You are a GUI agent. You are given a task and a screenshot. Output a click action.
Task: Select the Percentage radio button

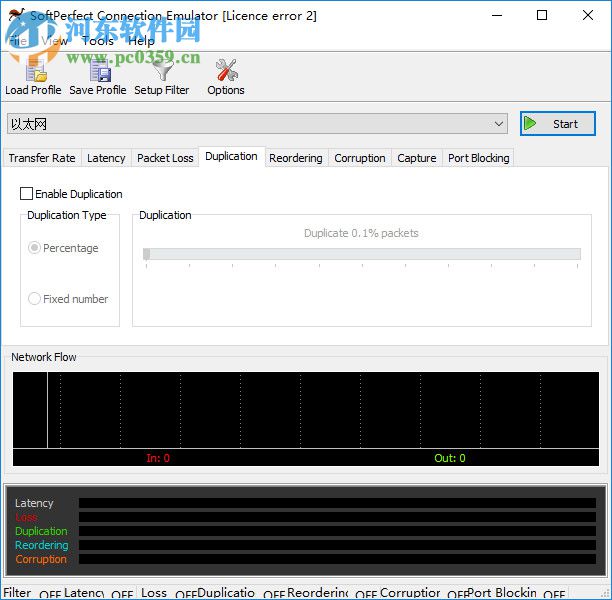(x=34, y=247)
